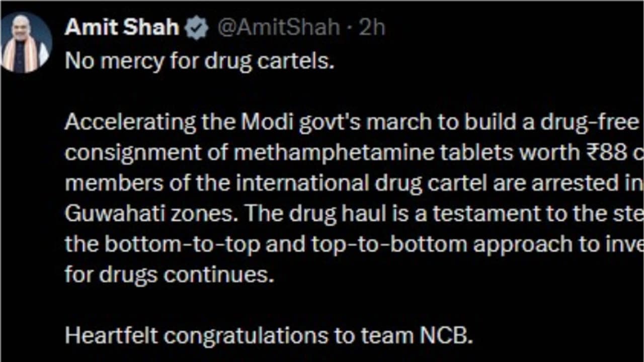The height and width of the screenshot is (362, 644).
Task: Click the verified badge next to Amit Shah
Action: tap(197, 28)
